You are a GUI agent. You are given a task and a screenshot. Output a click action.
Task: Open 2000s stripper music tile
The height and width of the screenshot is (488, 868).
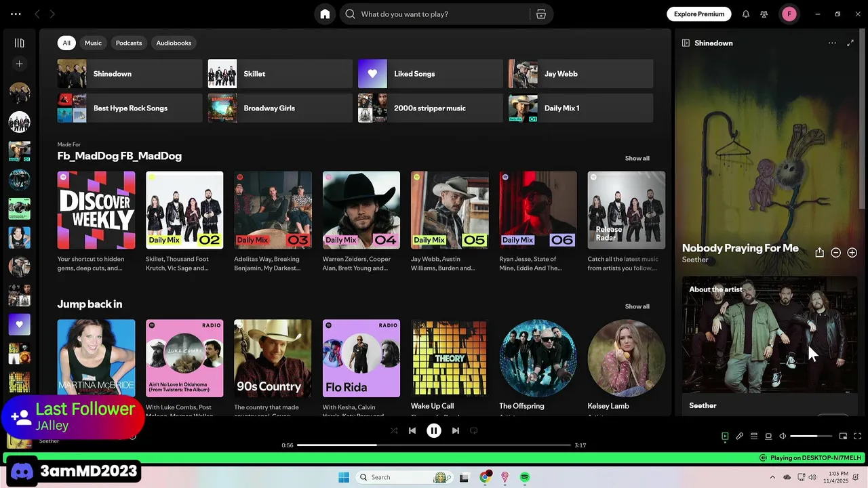click(431, 108)
